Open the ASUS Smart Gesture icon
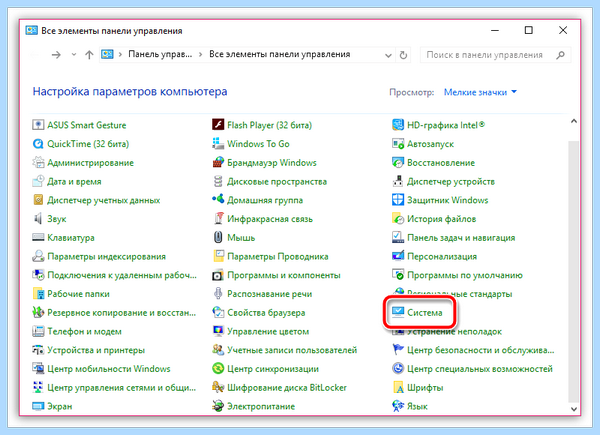 (x=38, y=125)
